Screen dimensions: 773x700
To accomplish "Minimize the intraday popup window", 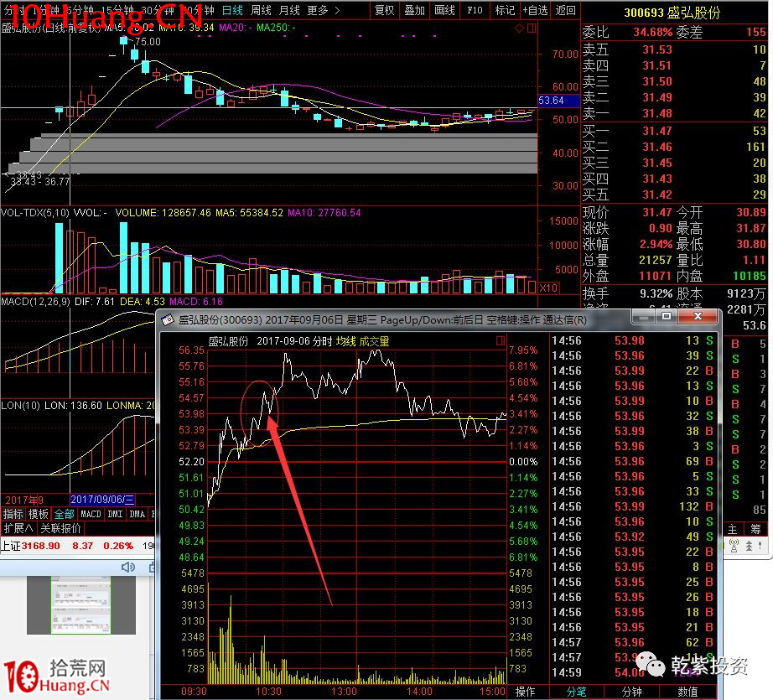I will 643,317.
